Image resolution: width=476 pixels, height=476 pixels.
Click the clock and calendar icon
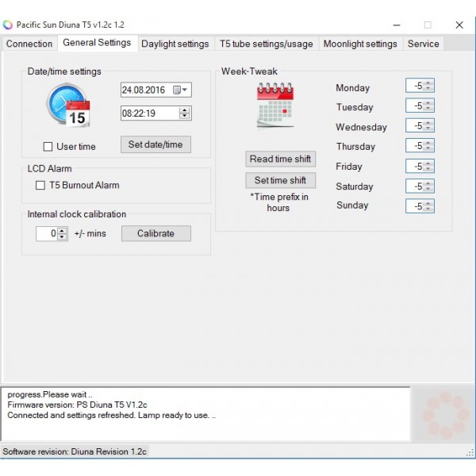[68, 105]
